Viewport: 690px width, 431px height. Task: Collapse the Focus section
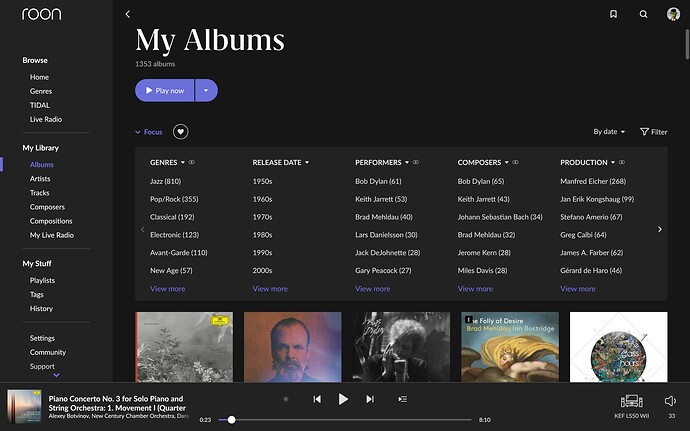tap(148, 132)
